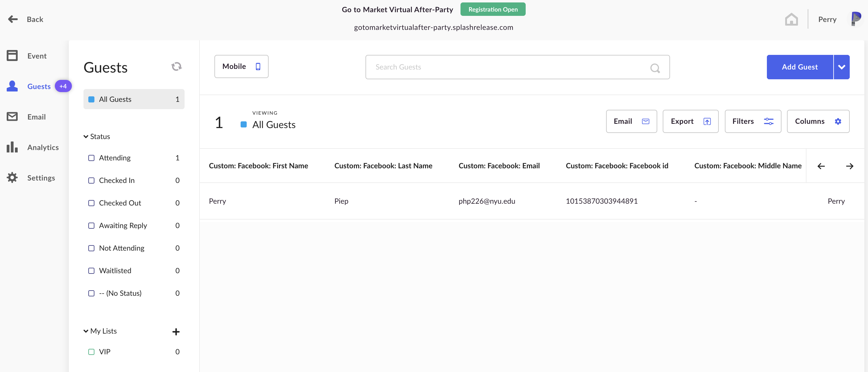Open the Columns settings button
The image size is (868, 372).
click(x=818, y=121)
